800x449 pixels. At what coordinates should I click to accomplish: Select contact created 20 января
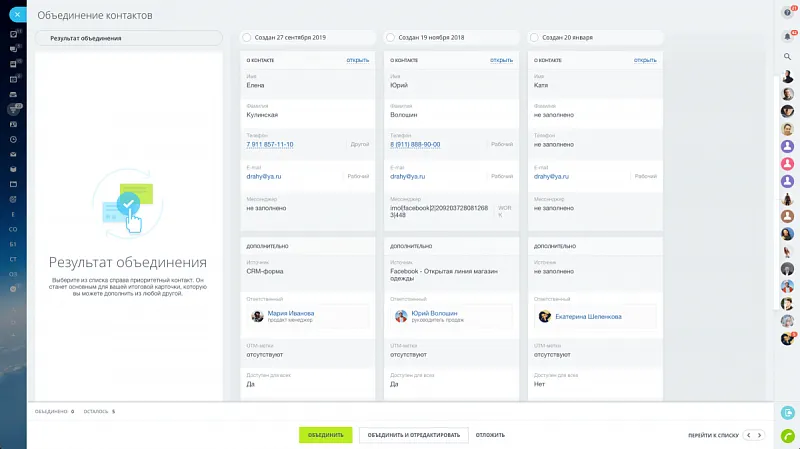point(533,37)
